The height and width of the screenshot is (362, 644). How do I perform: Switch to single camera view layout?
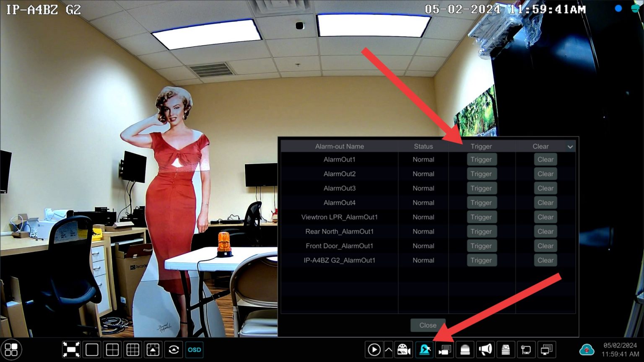click(x=91, y=349)
